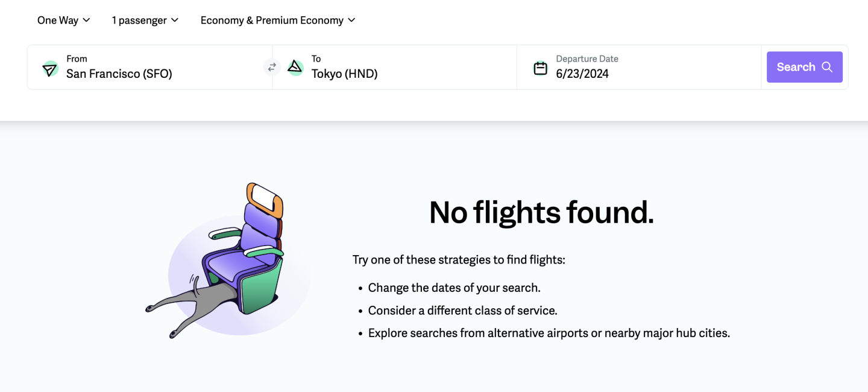Open the 1 passenger selector
Viewport: 868px width, 392px height.
pos(139,20)
